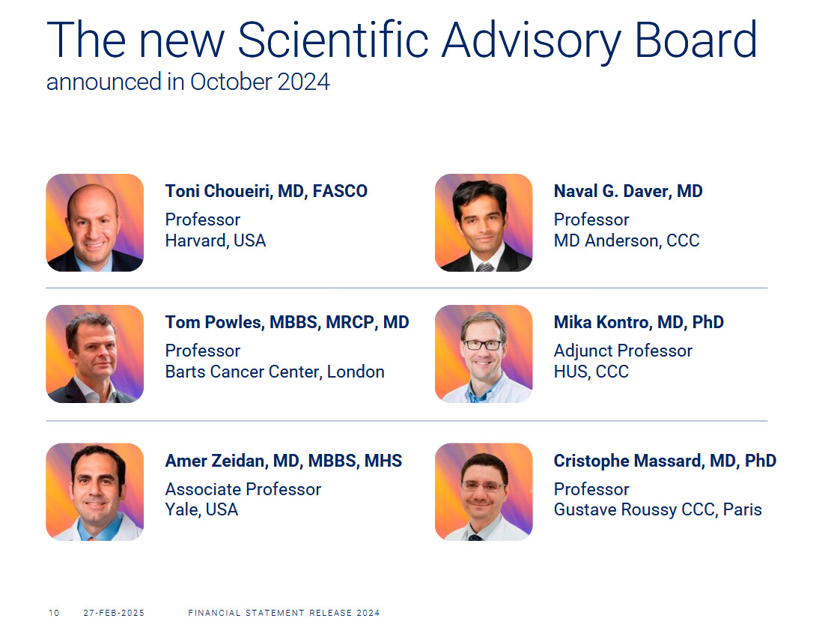Click the slide number 10 in footer
Screen dimensions: 840x639
[53, 613]
